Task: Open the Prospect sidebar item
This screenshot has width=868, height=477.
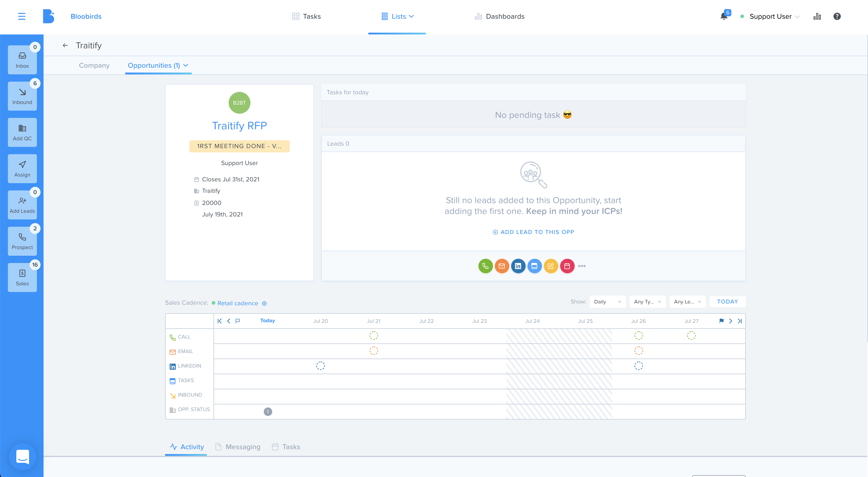Action: [22, 241]
